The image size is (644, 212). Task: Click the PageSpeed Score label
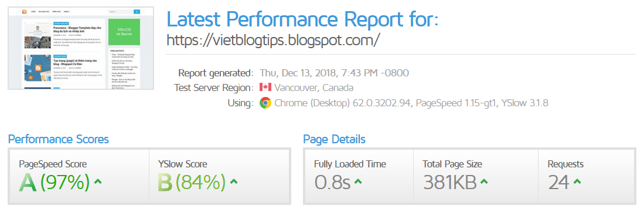click(x=53, y=164)
